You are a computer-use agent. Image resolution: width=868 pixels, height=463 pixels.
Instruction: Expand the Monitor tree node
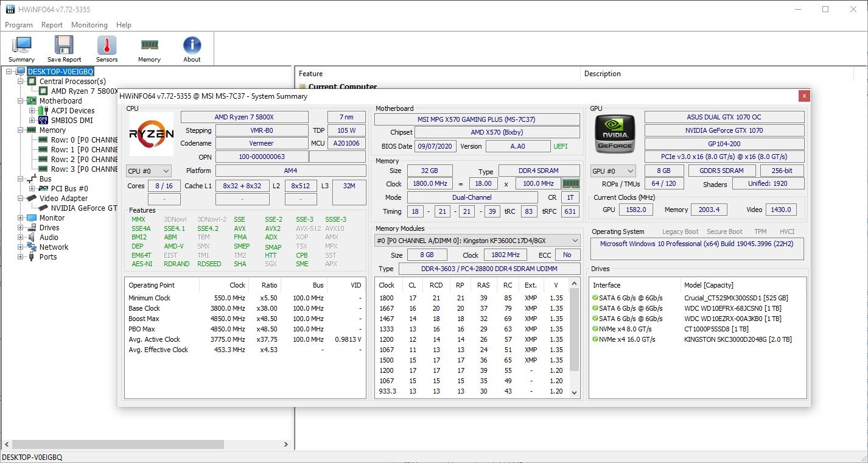point(21,218)
